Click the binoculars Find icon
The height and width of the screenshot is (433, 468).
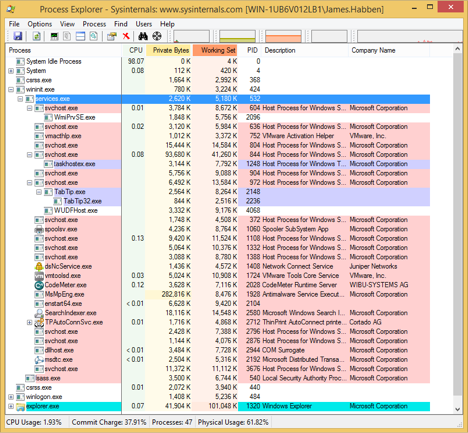143,36
